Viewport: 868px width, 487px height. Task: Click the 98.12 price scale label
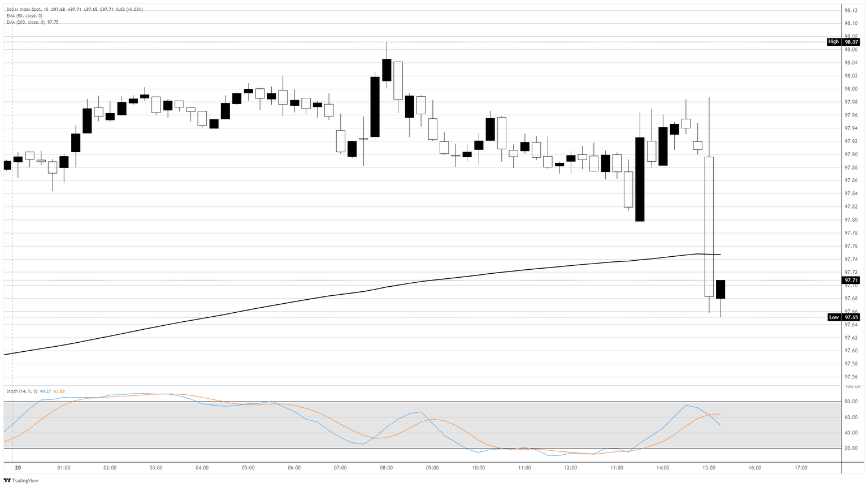(x=851, y=10)
